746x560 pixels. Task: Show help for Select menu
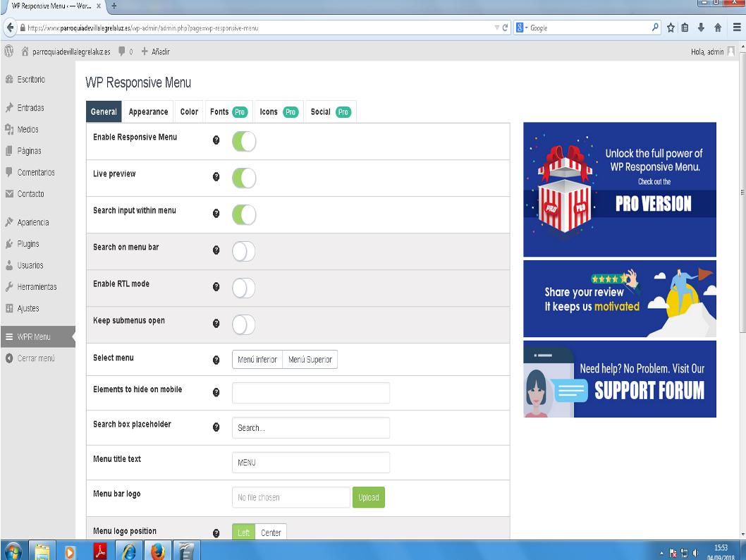(216, 360)
